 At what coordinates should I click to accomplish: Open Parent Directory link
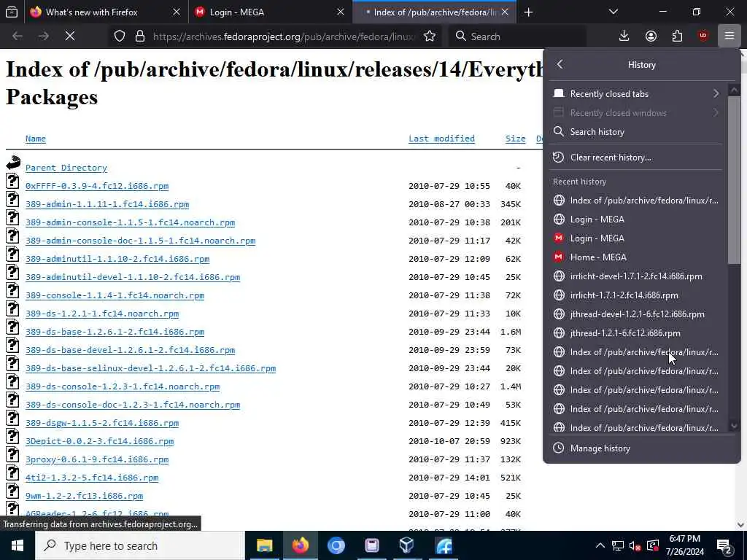[66, 168]
